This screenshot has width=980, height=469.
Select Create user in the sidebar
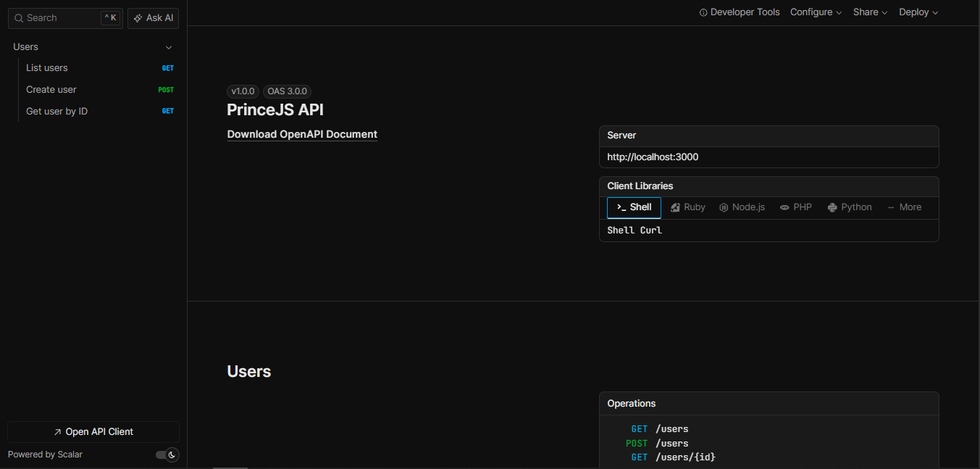tap(51, 89)
